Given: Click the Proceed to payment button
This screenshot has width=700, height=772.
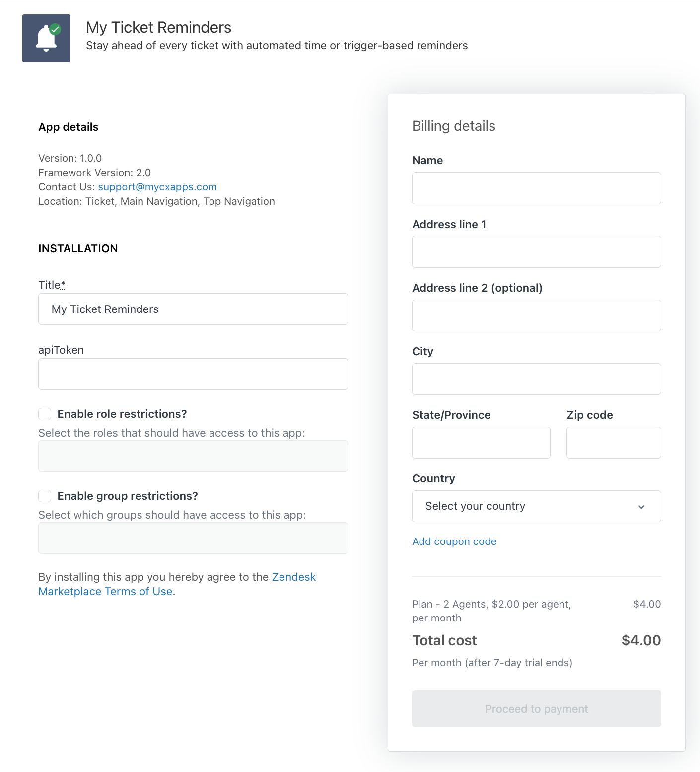Looking at the screenshot, I should click(x=537, y=709).
